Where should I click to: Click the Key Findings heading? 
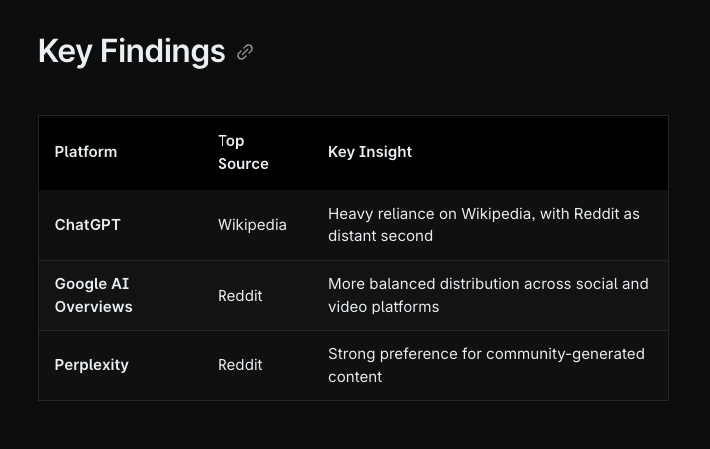pyautogui.click(x=131, y=51)
